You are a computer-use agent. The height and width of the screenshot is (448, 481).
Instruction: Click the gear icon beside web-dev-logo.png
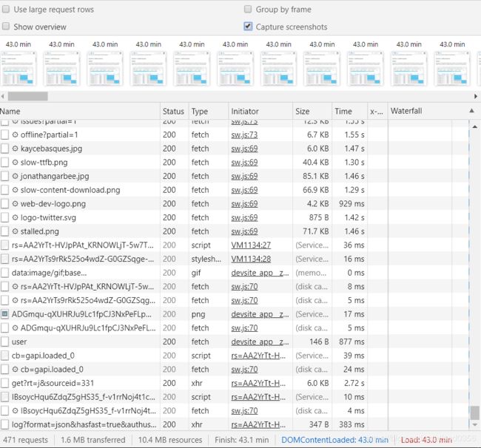(x=15, y=204)
